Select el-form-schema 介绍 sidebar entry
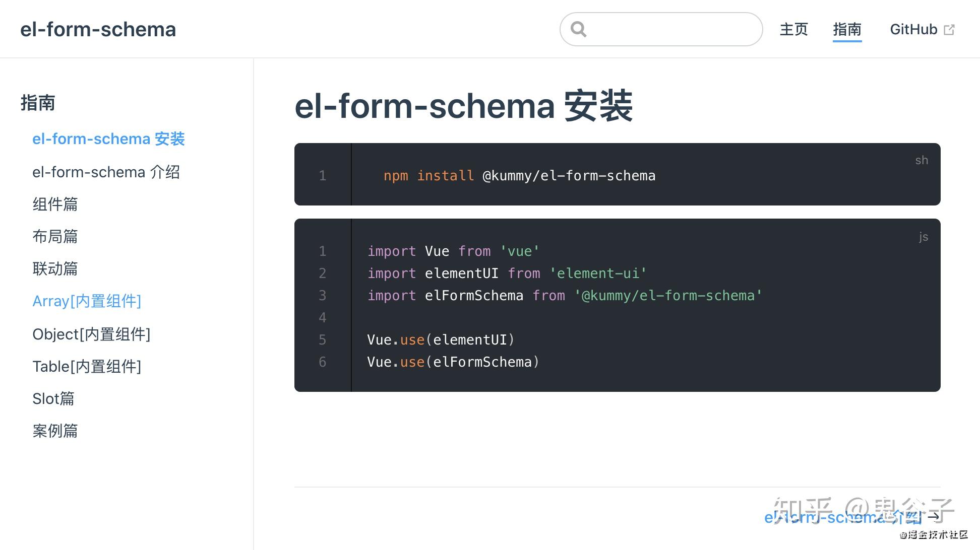Screen dimensions: 980x550 [106, 172]
